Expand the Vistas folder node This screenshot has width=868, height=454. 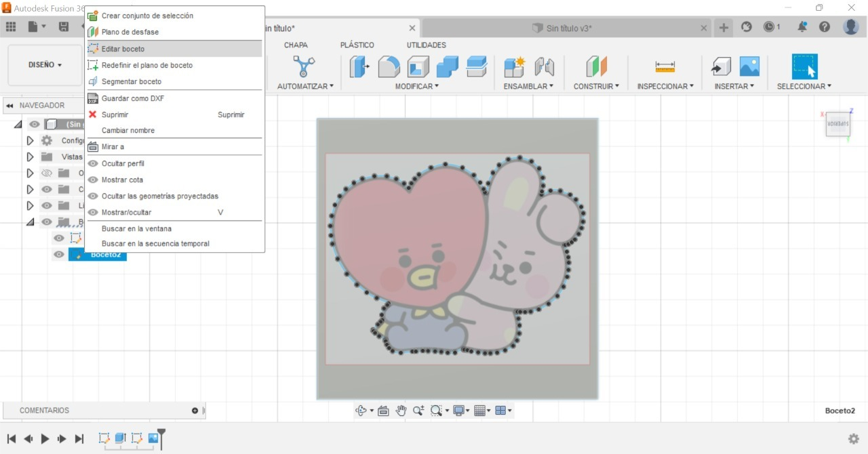(30, 157)
